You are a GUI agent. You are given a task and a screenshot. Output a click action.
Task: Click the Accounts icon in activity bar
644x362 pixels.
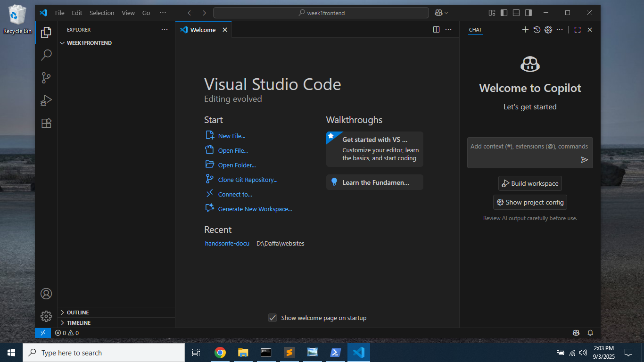46,294
